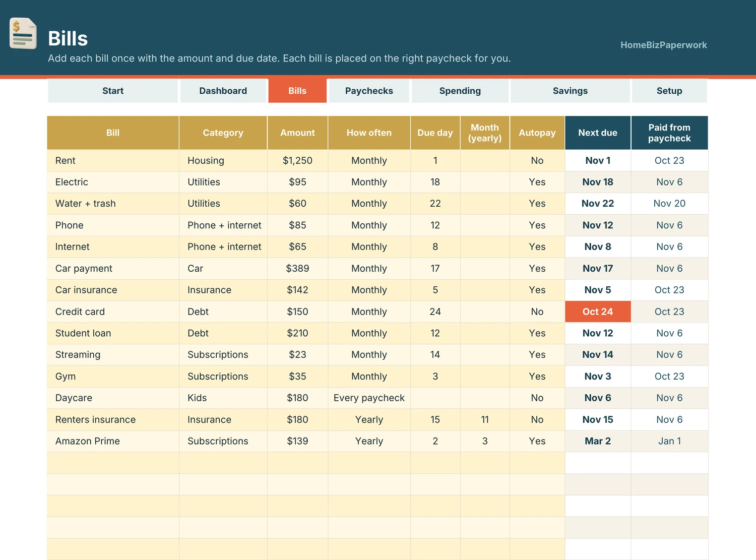Open the Setup tab
Viewport: 756px width, 560px height.
(669, 91)
